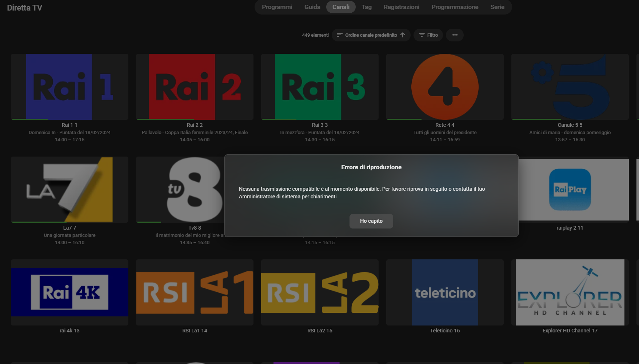639x364 pixels.
Task: Click the Rai 2 2 channel title
Action: [x=195, y=125]
